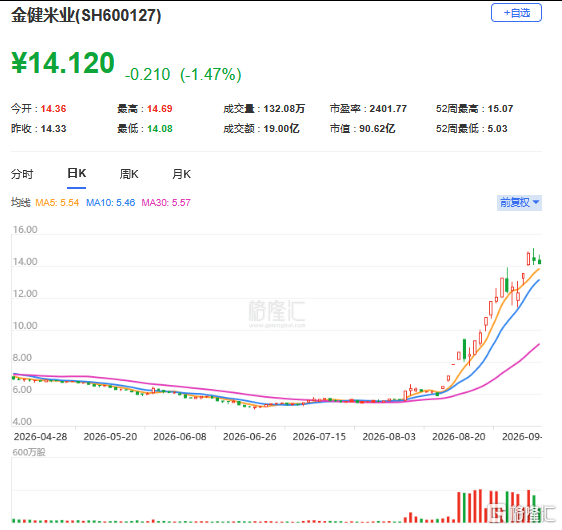Click the 600万股 volume axis label

29,452
